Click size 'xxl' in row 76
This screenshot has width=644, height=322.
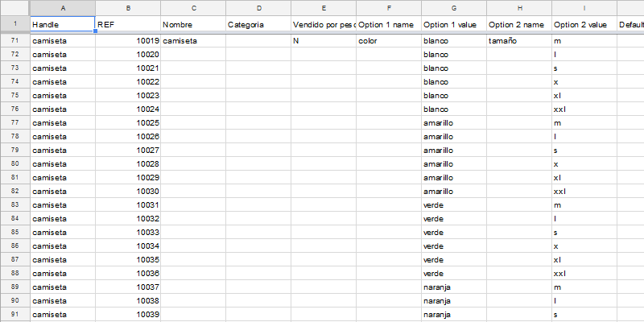(584, 109)
